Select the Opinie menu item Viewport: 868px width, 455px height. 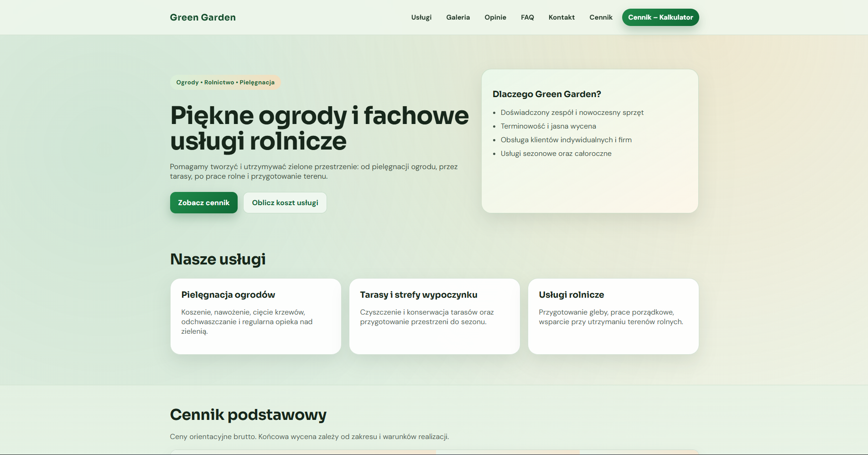click(495, 17)
